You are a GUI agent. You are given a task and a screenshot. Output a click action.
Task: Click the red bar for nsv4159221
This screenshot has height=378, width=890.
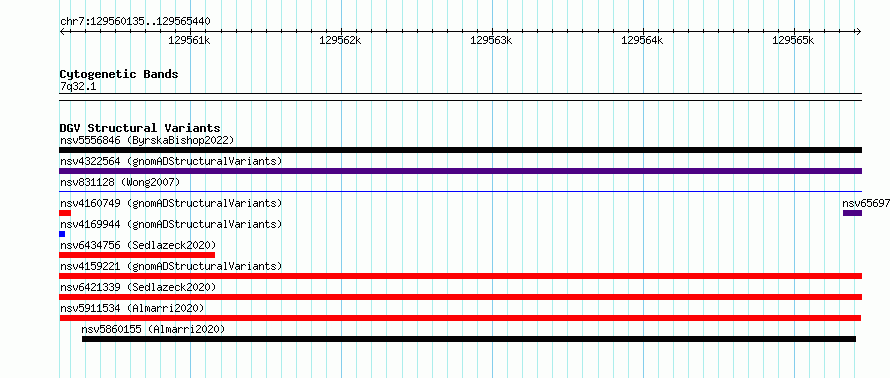pos(460,276)
